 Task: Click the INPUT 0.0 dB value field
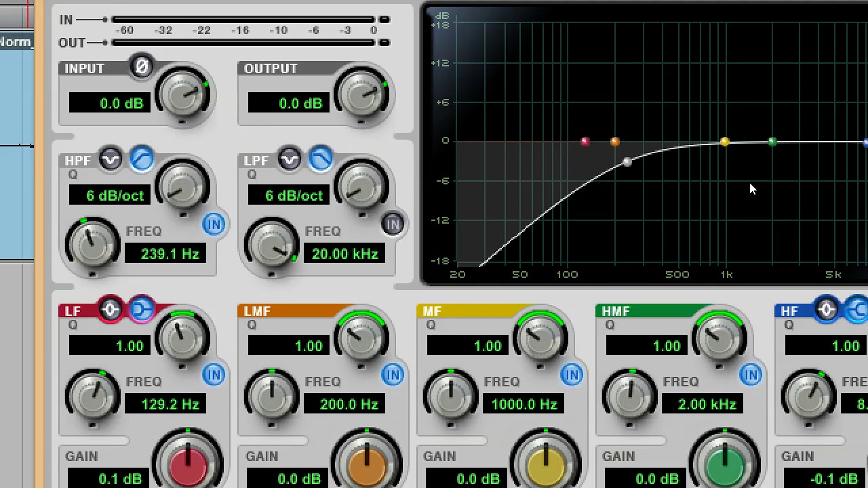click(110, 103)
